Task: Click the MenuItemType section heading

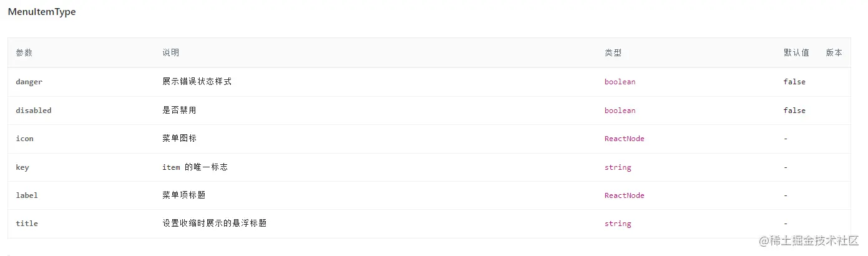Action: point(42,12)
